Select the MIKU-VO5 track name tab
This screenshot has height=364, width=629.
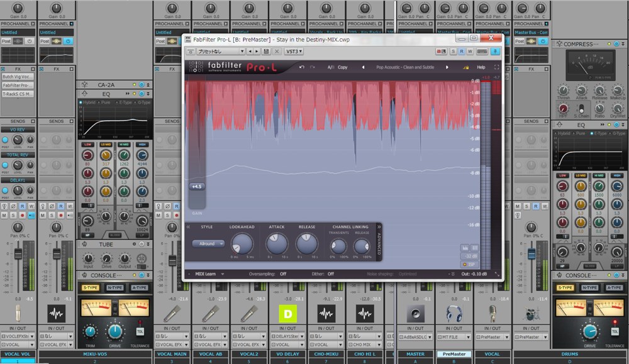pyautogui.click(x=95, y=354)
